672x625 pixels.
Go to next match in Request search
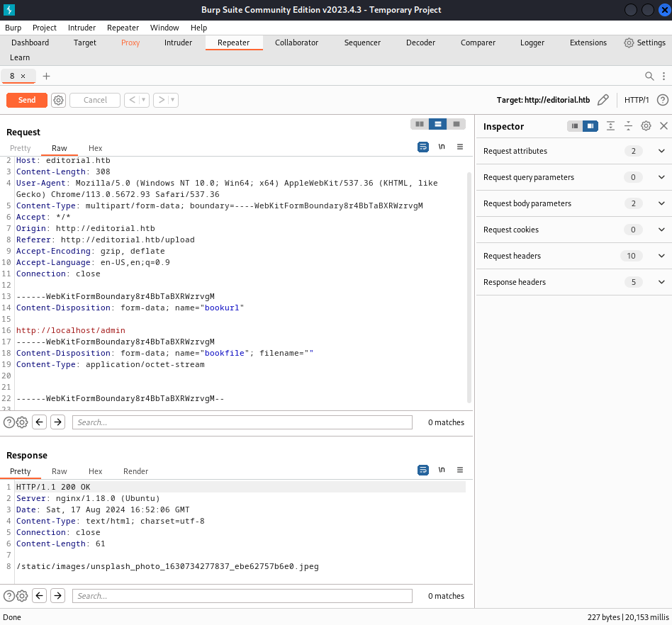click(x=58, y=422)
